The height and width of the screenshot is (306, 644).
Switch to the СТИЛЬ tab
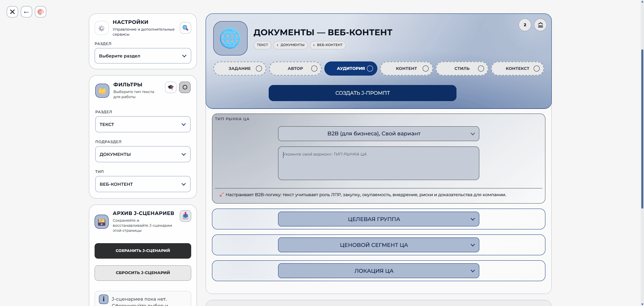(462, 69)
